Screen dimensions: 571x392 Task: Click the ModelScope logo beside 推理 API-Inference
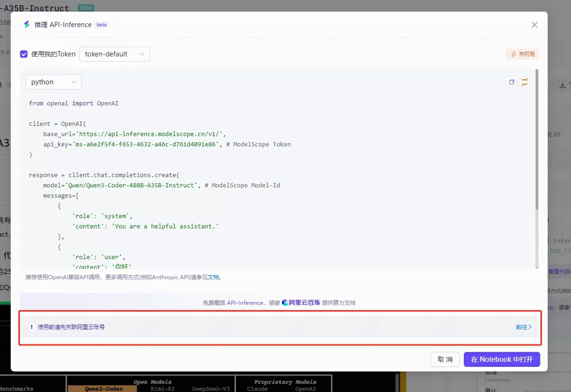tap(27, 25)
